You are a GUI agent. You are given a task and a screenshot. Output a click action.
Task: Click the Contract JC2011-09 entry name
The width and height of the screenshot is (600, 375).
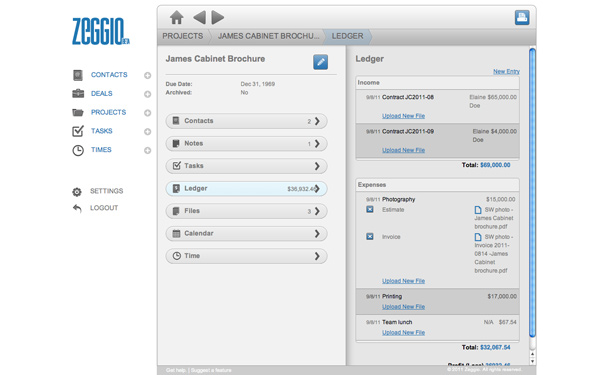[408, 131]
